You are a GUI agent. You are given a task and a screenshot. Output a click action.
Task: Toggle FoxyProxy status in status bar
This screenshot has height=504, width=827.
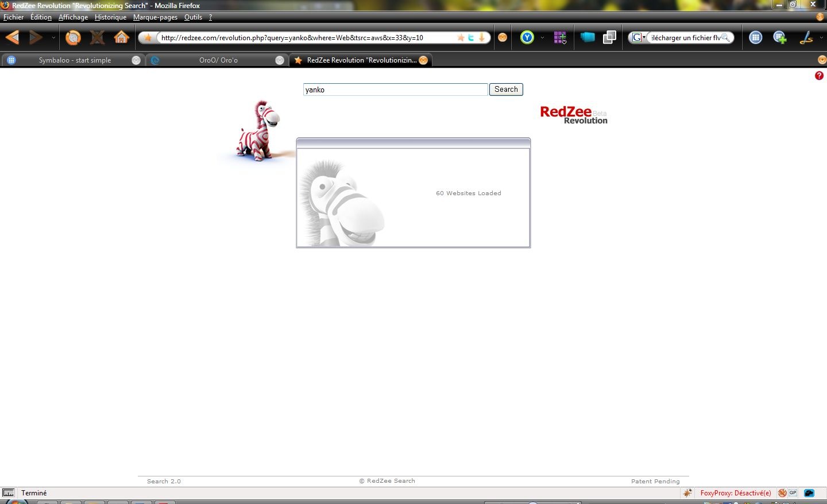pyautogui.click(x=735, y=493)
